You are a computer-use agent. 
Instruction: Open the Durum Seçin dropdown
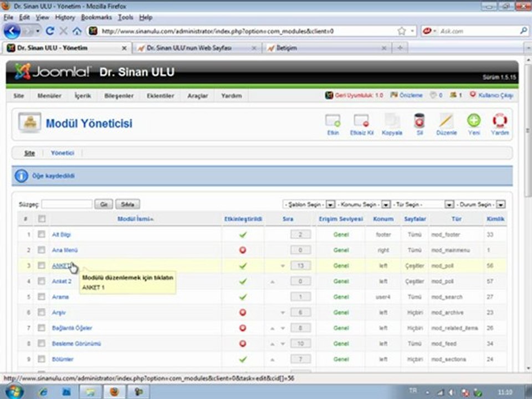480,204
